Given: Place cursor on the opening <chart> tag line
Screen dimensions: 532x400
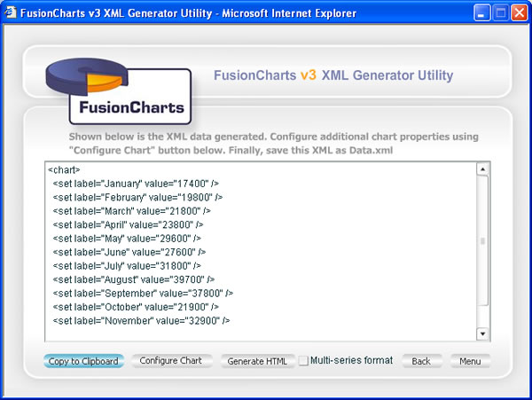Looking at the screenshot, I should point(65,169).
